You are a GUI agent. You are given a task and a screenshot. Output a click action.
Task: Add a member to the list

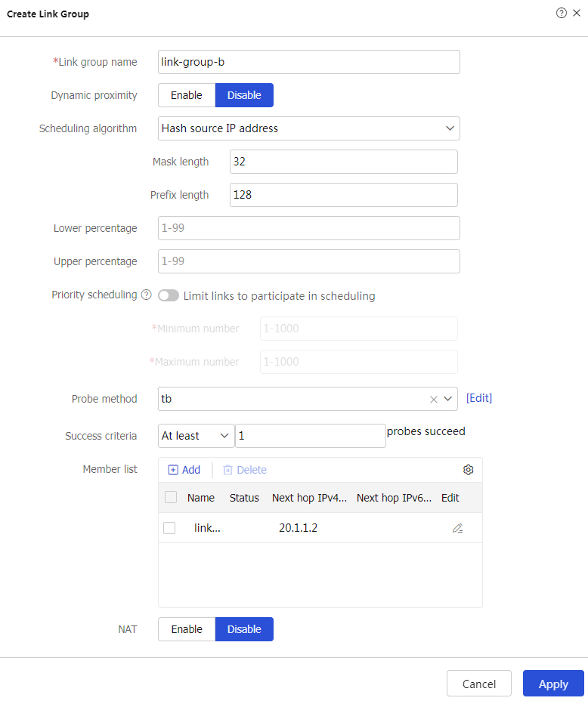click(184, 470)
